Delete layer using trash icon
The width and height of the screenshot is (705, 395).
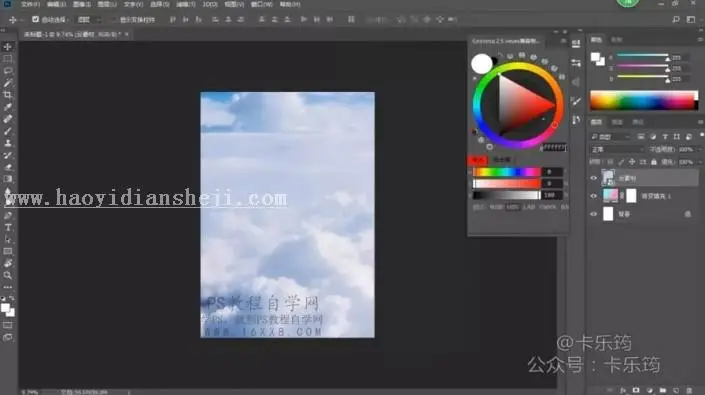689,391
